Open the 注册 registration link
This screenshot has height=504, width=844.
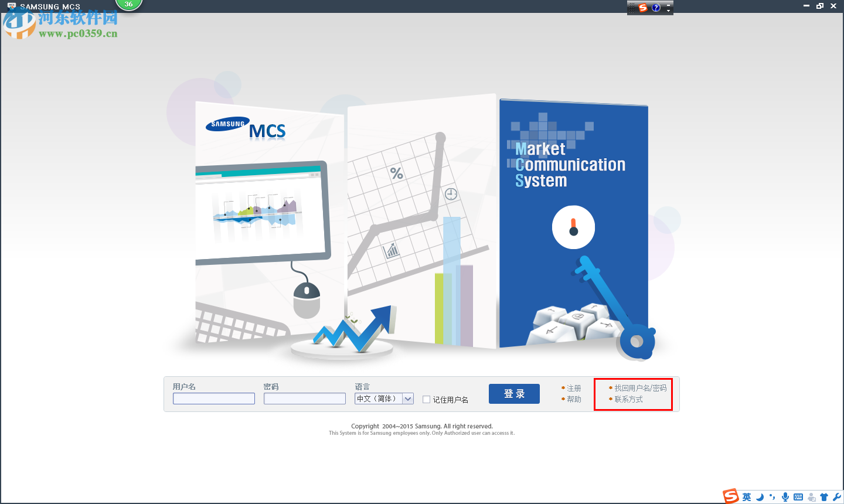point(574,388)
